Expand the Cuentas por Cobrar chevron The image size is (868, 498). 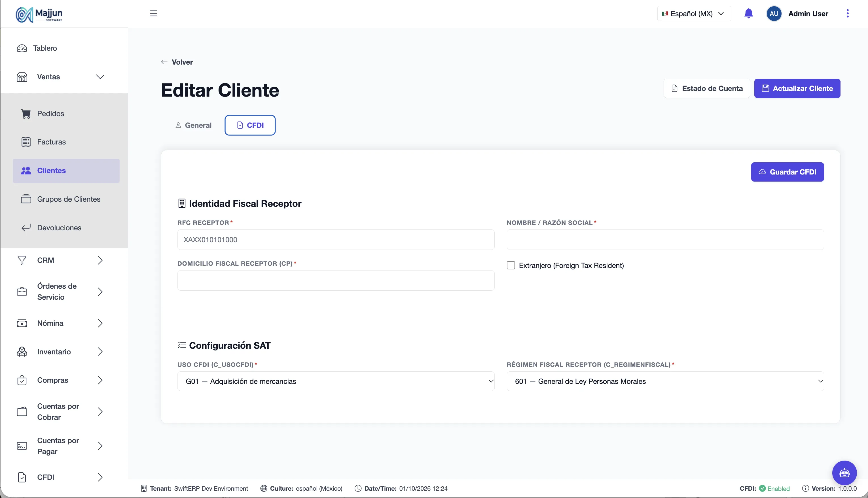point(100,412)
